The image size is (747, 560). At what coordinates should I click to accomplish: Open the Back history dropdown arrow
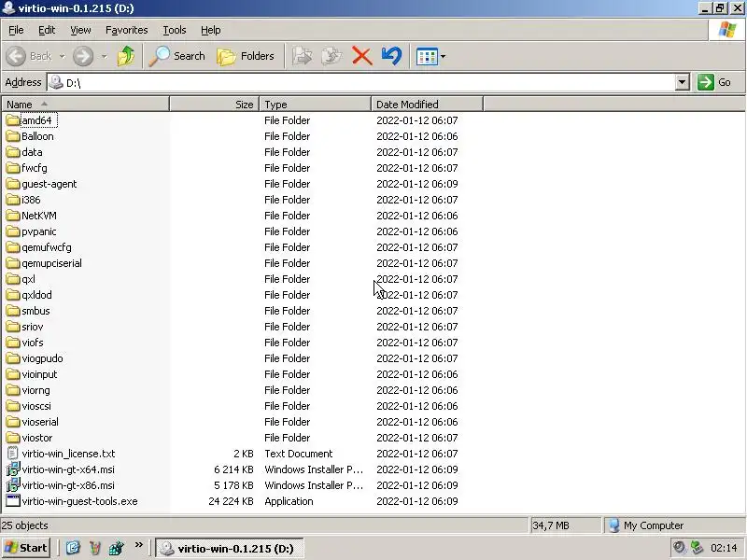(x=63, y=56)
